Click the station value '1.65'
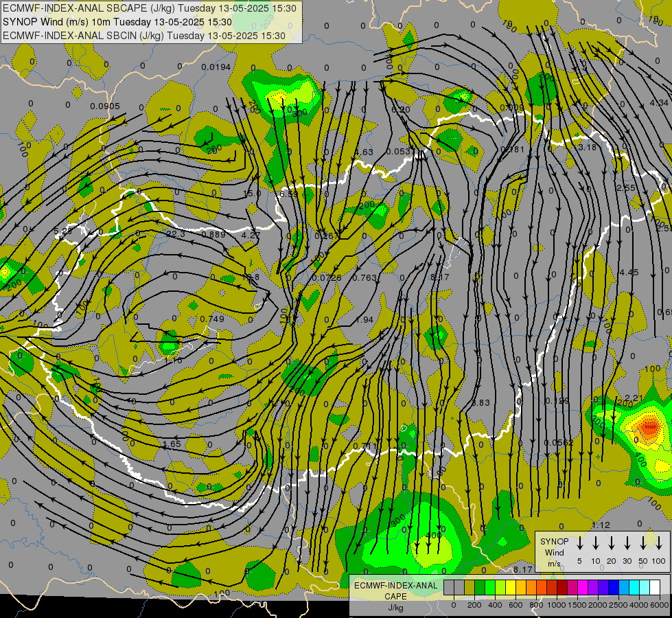The image size is (672, 618). (172, 444)
